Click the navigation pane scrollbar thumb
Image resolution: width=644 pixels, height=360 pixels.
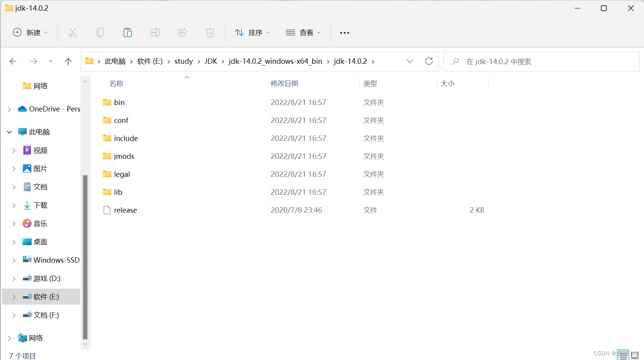(x=85, y=257)
